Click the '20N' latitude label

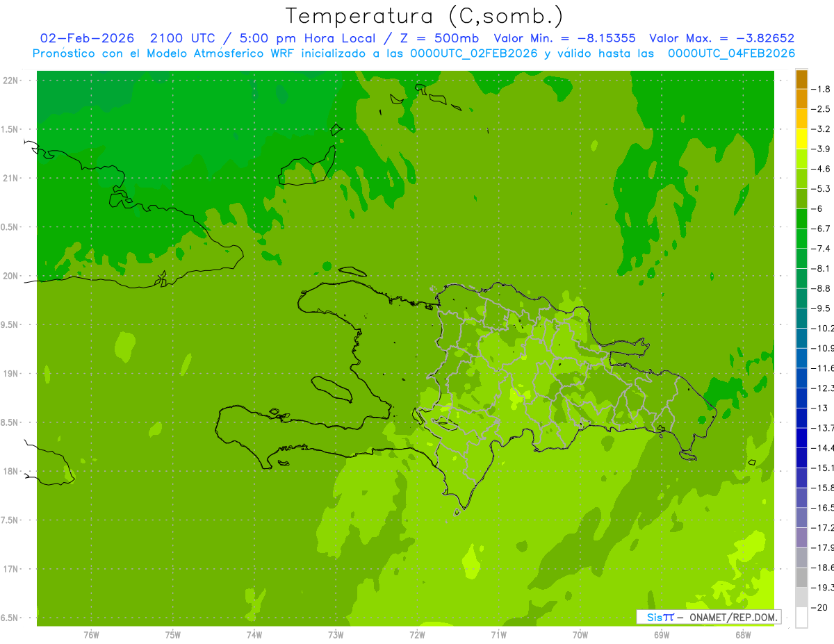(x=11, y=276)
